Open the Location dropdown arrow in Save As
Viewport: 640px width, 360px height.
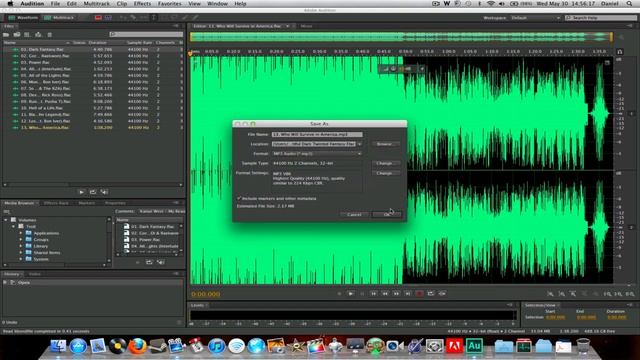pyautogui.click(x=360, y=144)
